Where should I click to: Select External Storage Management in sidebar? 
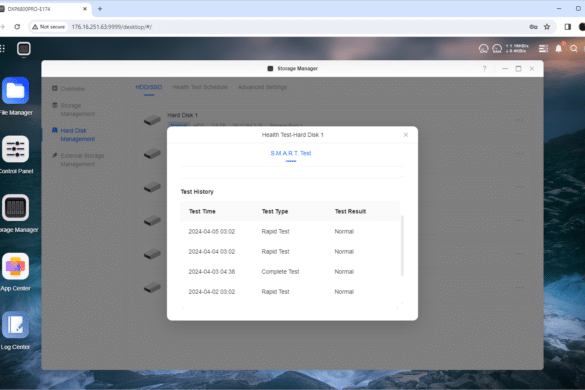[82, 160]
